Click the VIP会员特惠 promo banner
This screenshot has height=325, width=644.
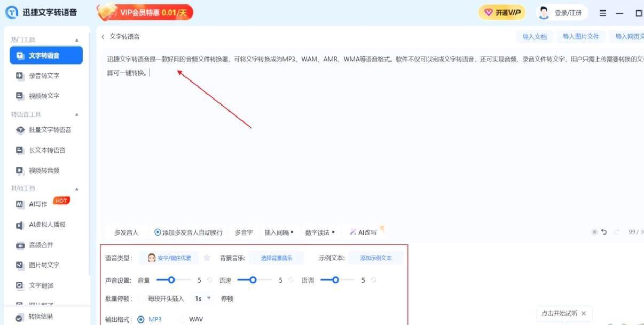coord(145,12)
